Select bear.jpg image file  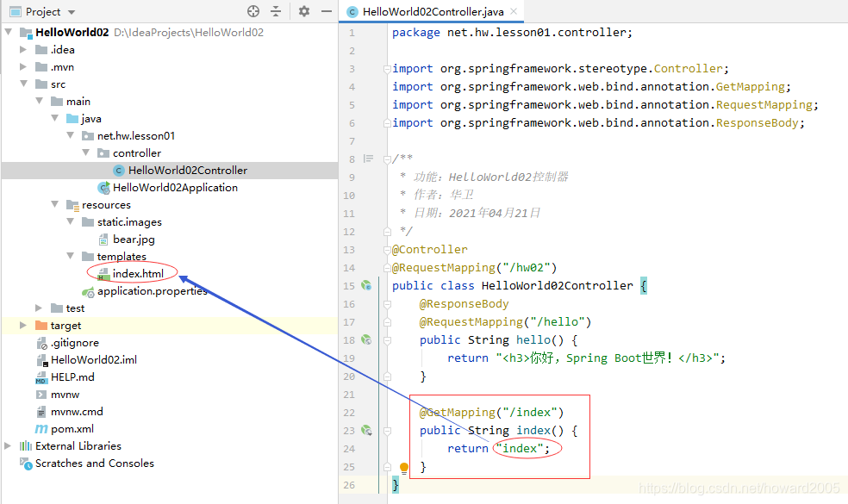point(134,239)
